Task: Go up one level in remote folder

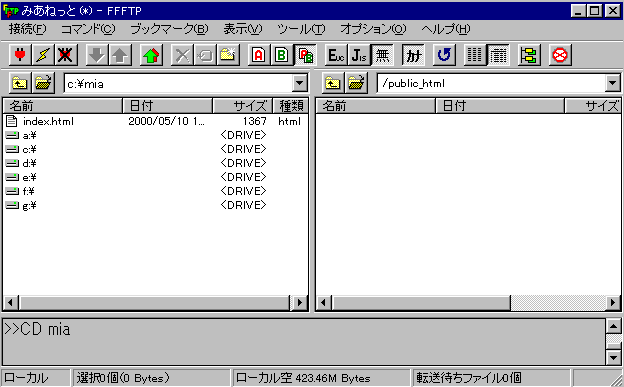Action: click(333, 83)
